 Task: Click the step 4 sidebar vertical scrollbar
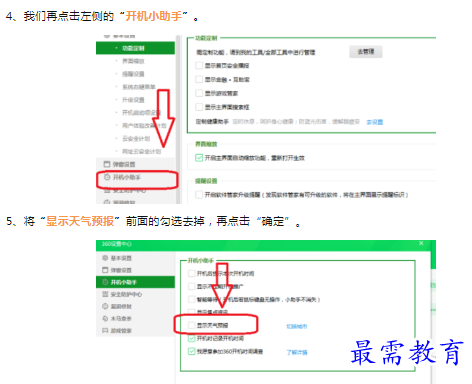179,119
